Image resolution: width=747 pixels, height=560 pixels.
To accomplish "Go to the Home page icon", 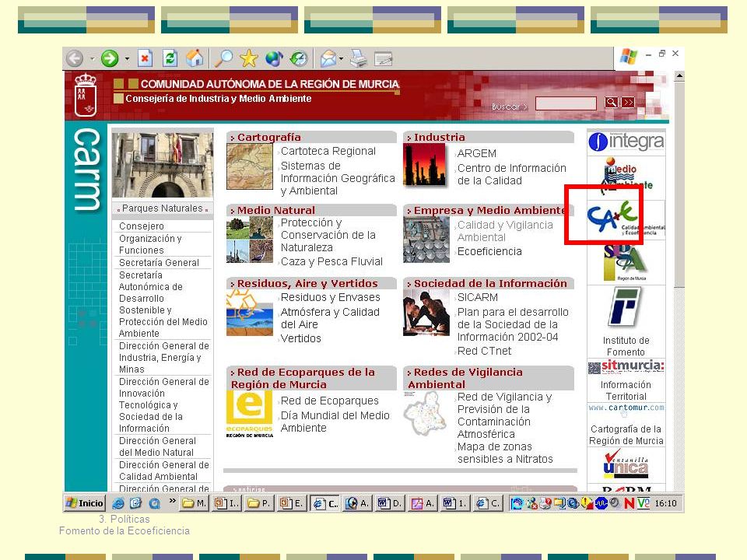I will click(x=195, y=58).
